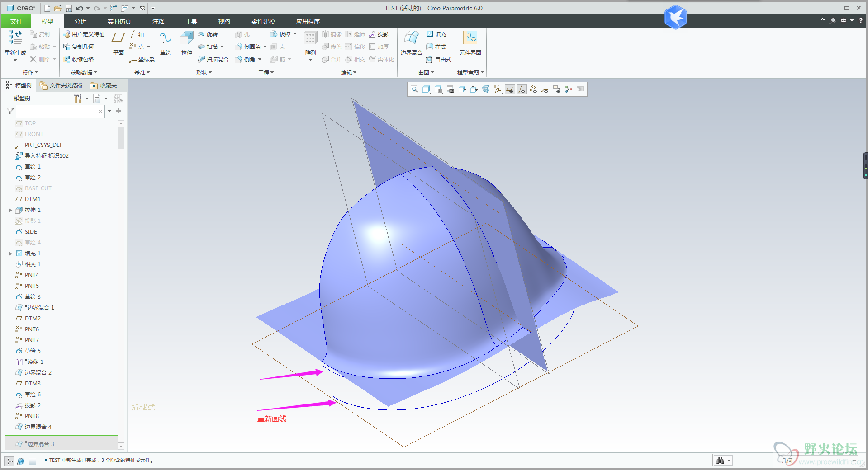Save the model with the floppy icon
Screen dimensions: 868x470
(x=69, y=8)
